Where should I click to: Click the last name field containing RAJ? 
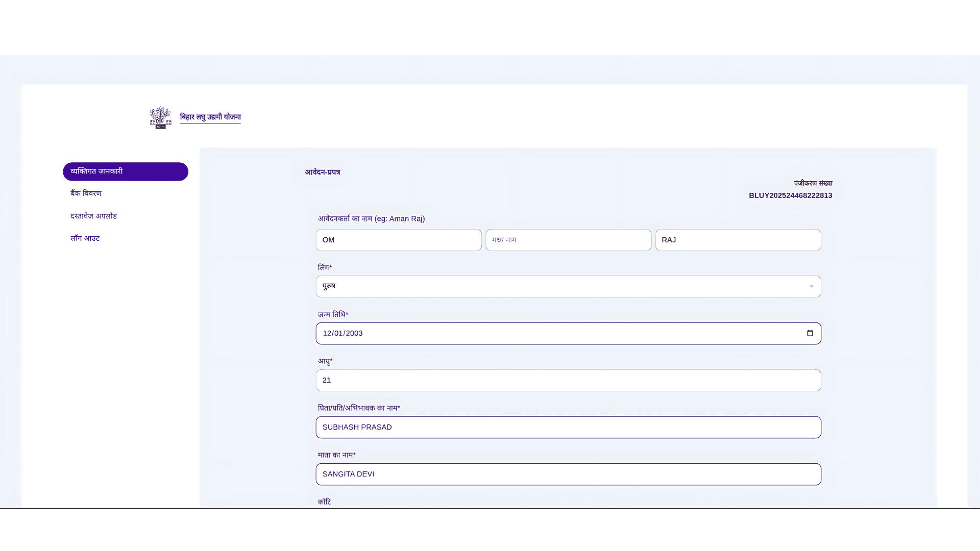(738, 240)
